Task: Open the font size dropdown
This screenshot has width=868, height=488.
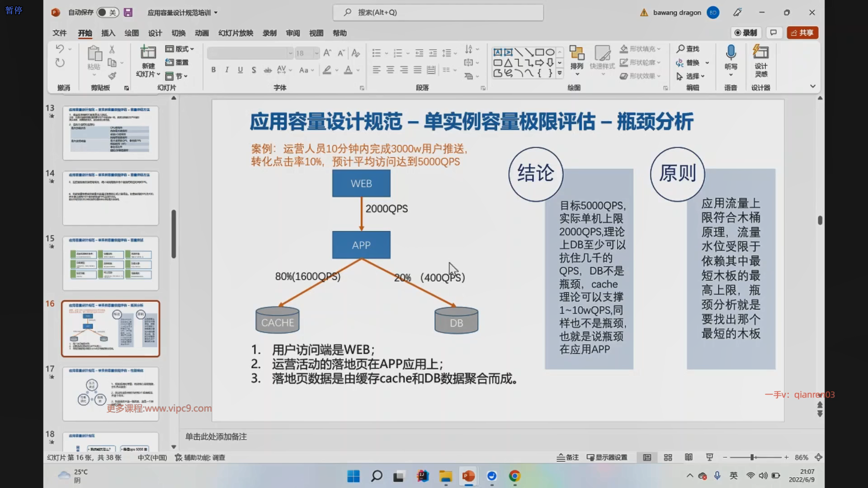Action: (316, 53)
